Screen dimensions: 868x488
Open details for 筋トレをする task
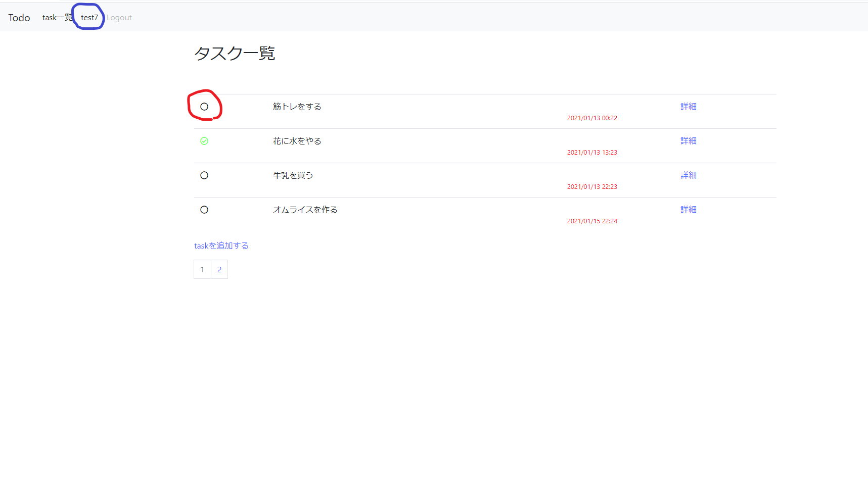[x=688, y=107]
